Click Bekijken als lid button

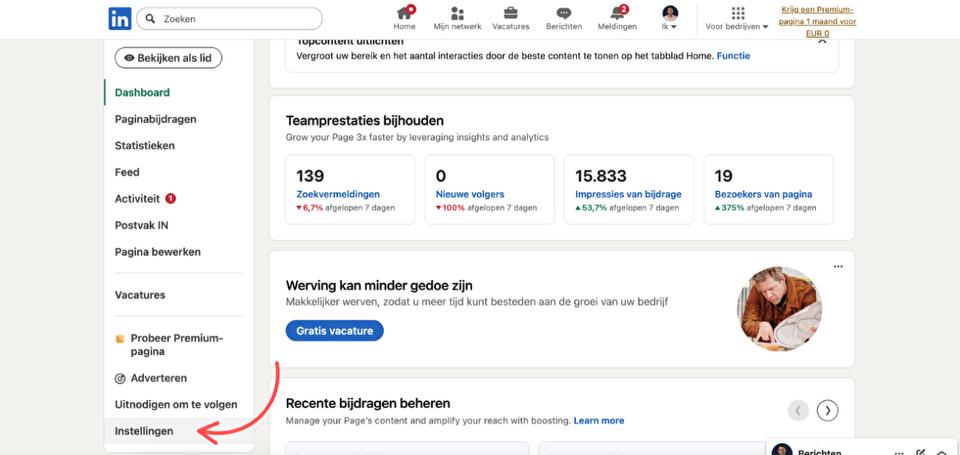(x=168, y=58)
